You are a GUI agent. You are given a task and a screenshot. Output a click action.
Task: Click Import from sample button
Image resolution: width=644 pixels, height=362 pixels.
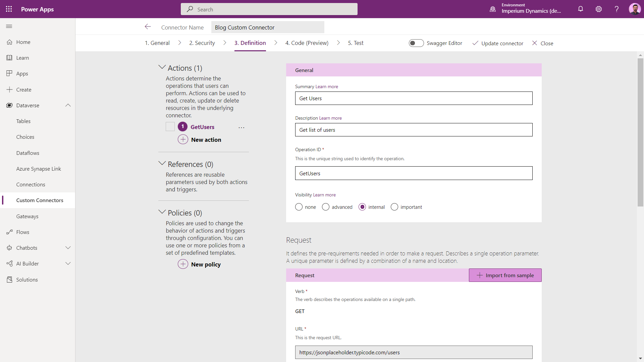pos(505,275)
